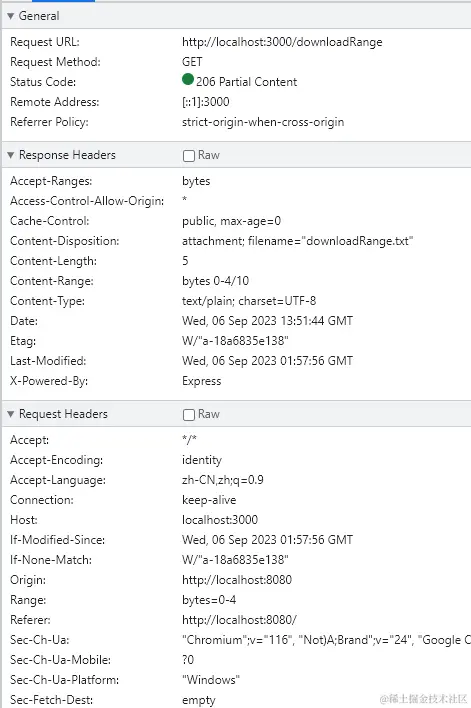Select the Etag value in Response Headers

235,340
